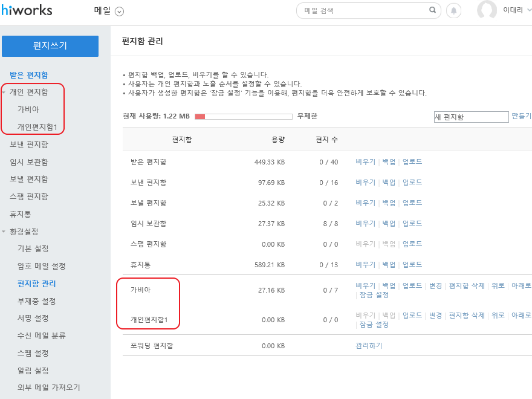The height and width of the screenshot is (399, 532).
Task: Click 비우기 for 받은 편지함 row
Action: 365,162
